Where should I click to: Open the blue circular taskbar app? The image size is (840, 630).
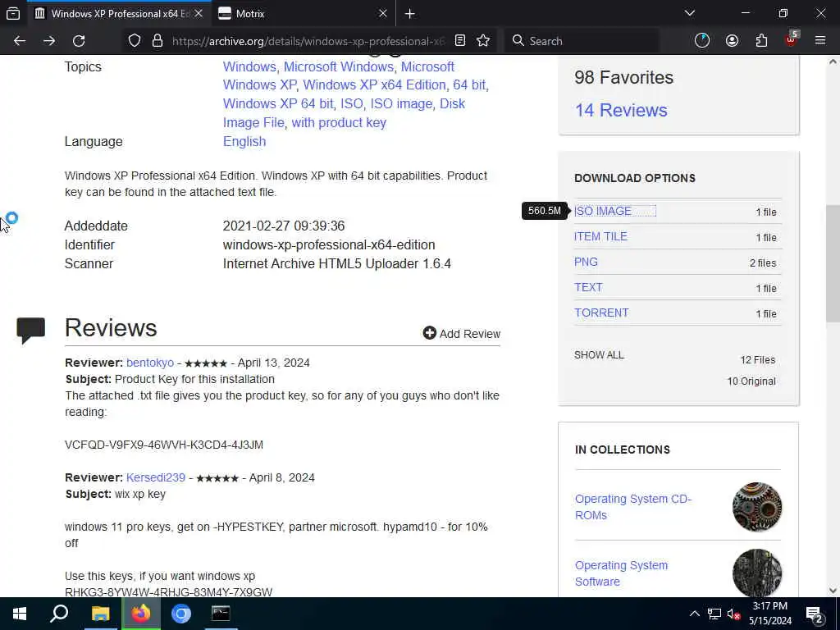pos(181,614)
